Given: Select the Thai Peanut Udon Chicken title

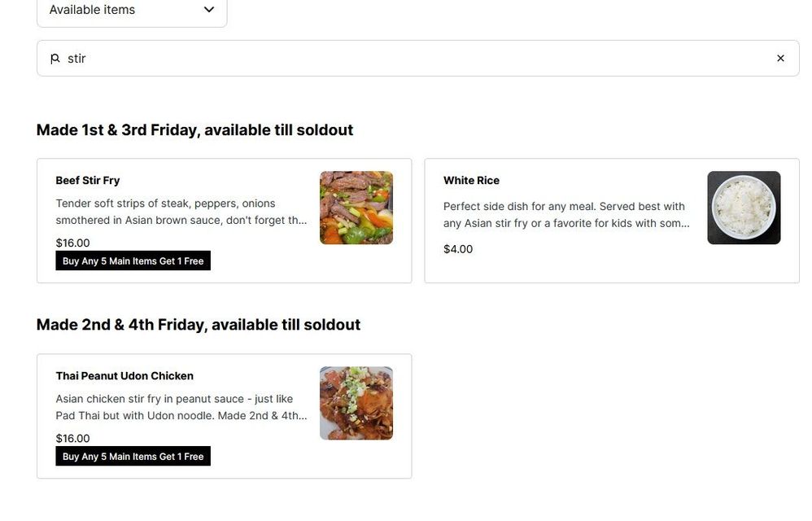Looking at the screenshot, I should [x=124, y=376].
